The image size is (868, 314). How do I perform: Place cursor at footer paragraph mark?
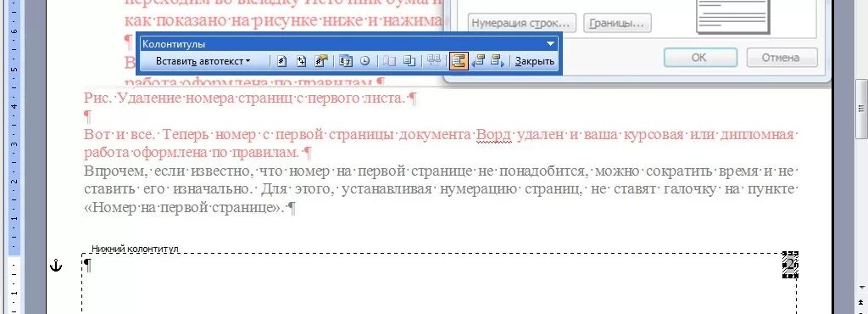coord(87,266)
